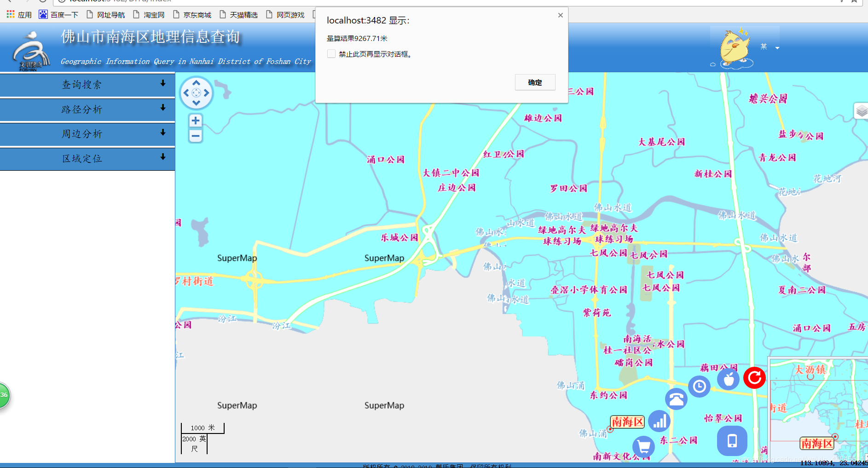
Task: Click the 南海区 label on the map
Action: [627, 422]
